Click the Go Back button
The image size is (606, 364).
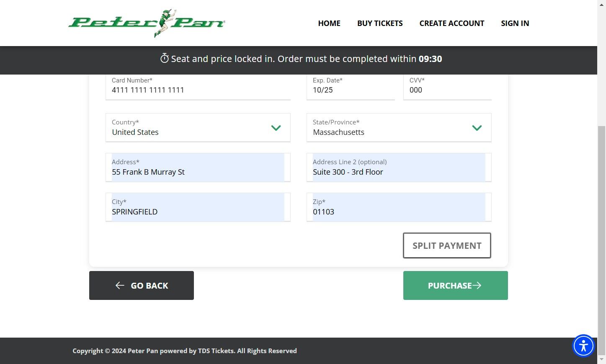pos(142,285)
